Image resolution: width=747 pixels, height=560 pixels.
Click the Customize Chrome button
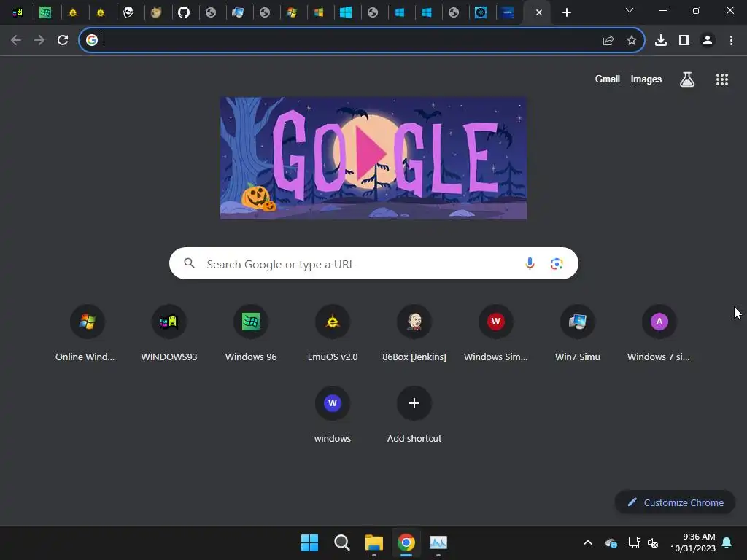click(675, 502)
